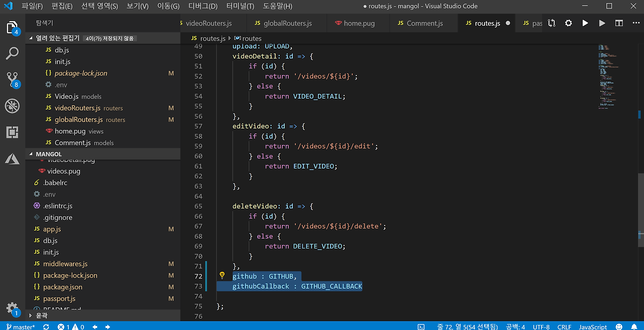Open the Source Control view
This screenshot has width=644, height=330.
[12, 79]
